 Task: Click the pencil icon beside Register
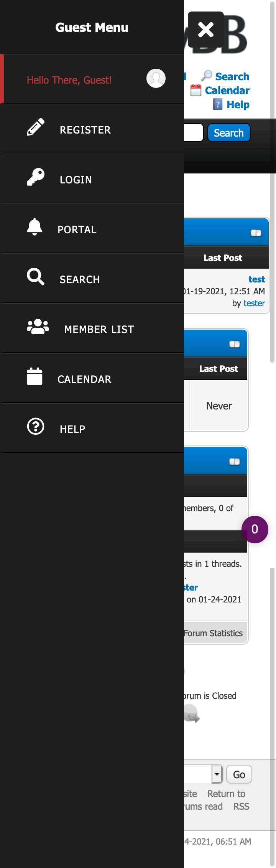(x=36, y=127)
